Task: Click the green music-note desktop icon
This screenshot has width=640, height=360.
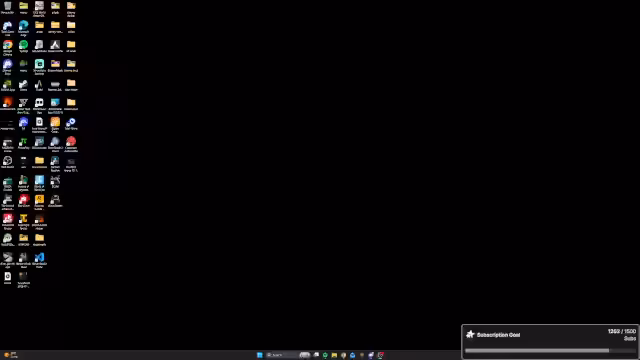Action: click(23, 143)
